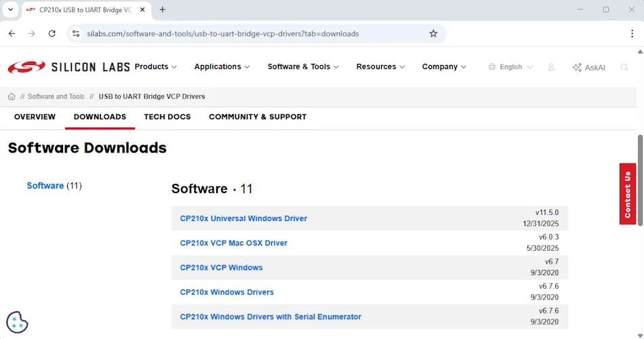Screen dimensions: 644x339
Task: Switch to the Community & Support tab
Action: [258, 117]
